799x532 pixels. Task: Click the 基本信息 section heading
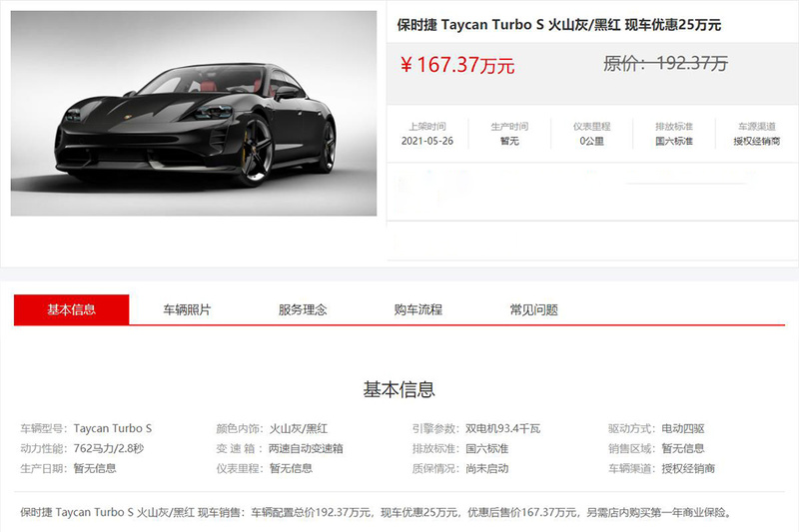point(399,389)
